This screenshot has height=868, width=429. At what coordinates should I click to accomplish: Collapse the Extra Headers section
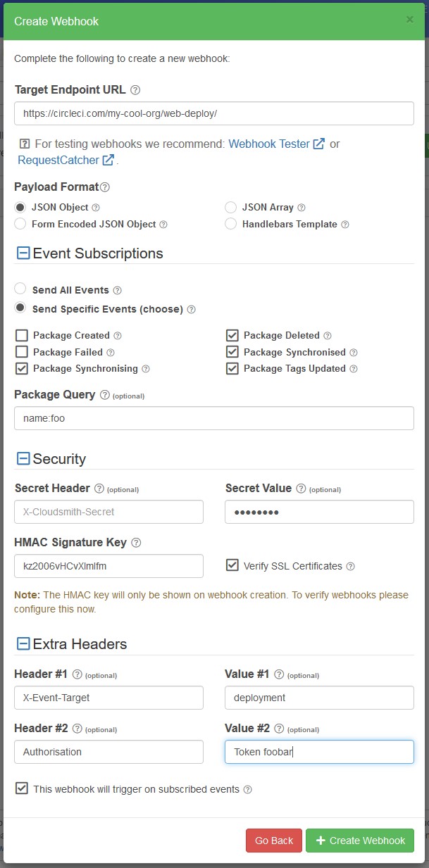[23, 643]
